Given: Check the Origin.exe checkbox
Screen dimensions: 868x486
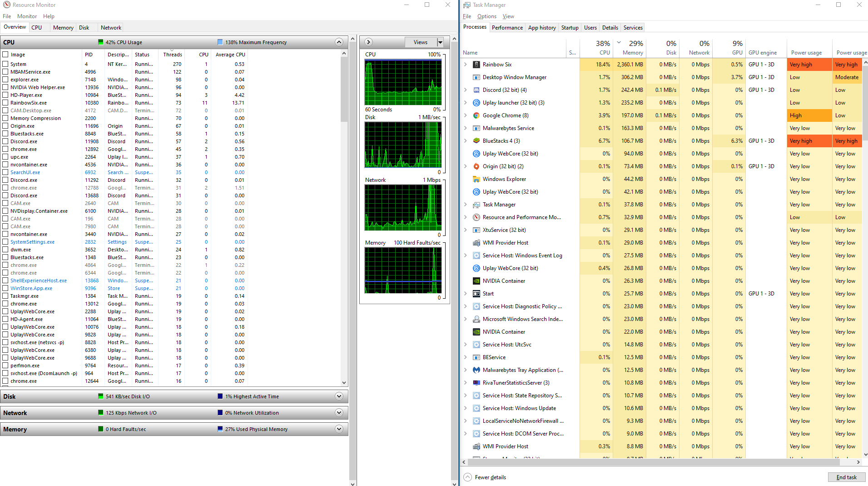Looking at the screenshot, I should (5, 126).
